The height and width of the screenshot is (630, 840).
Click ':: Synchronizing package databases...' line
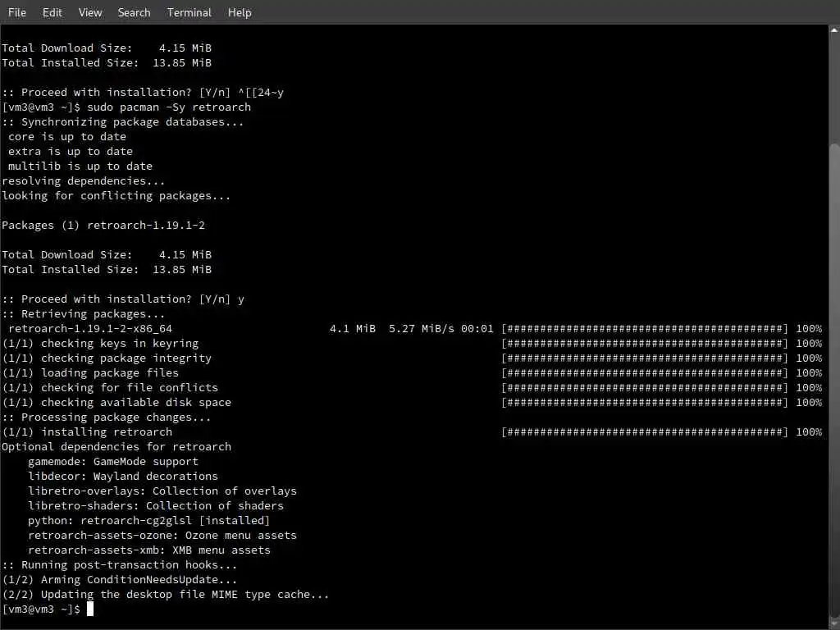click(x=123, y=122)
